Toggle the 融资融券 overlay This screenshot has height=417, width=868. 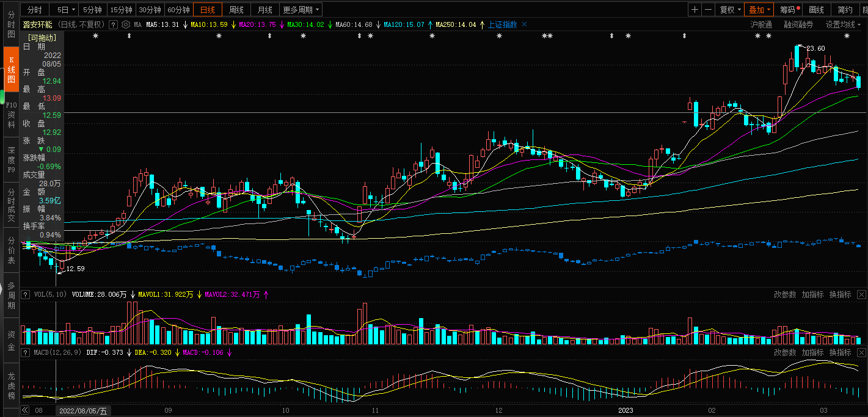[798, 24]
